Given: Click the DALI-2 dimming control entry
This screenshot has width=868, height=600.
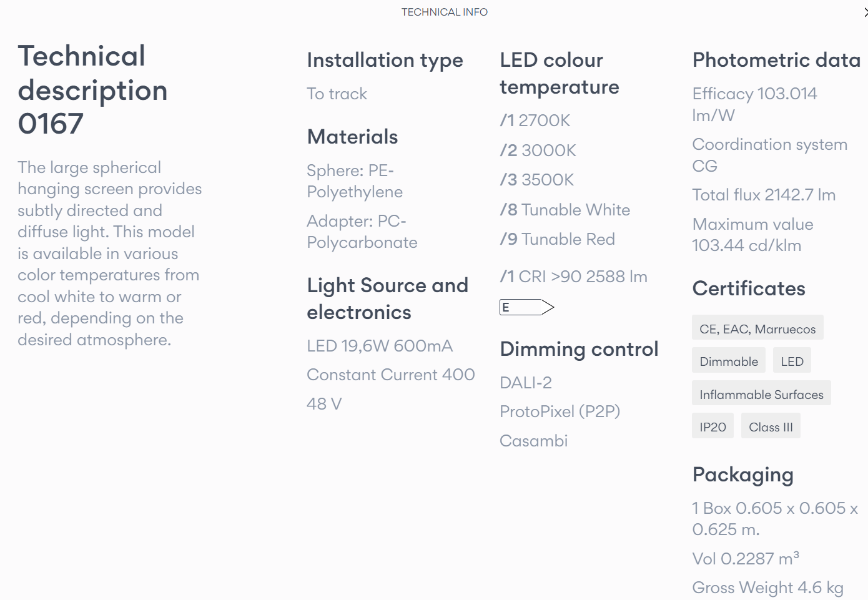Looking at the screenshot, I should (526, 383).
